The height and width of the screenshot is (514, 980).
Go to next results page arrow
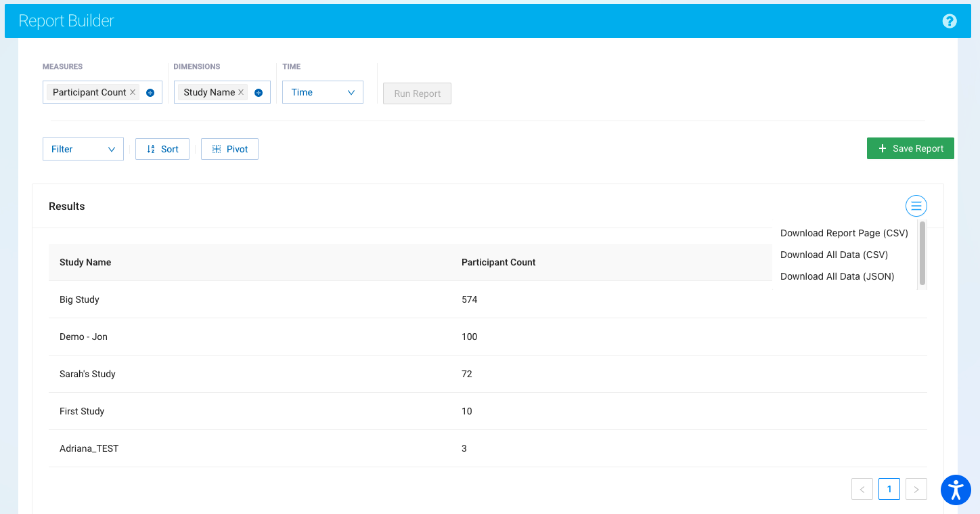pos(916,489)
